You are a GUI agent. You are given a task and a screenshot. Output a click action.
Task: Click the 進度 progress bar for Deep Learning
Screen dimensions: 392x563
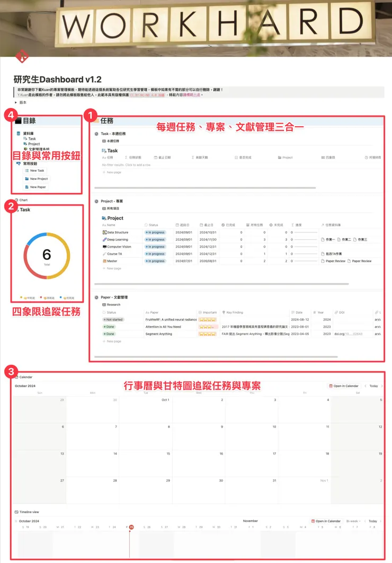(306, 240)
